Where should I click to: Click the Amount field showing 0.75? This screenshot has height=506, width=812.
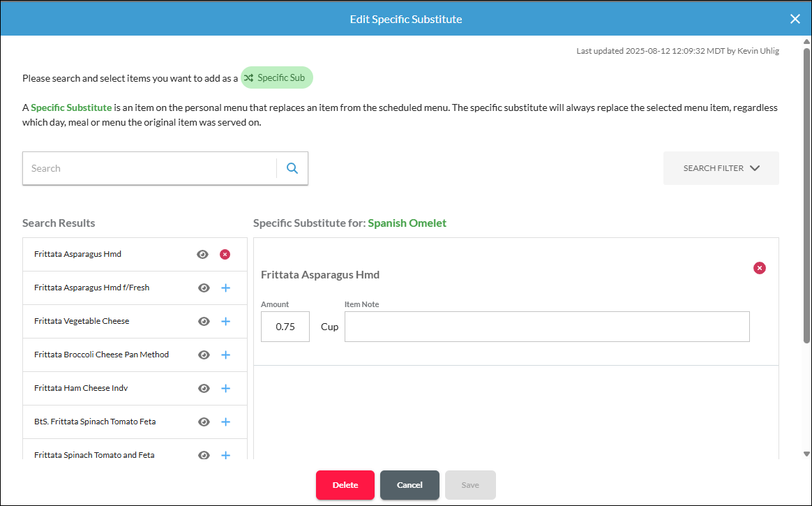click(285, 327)
